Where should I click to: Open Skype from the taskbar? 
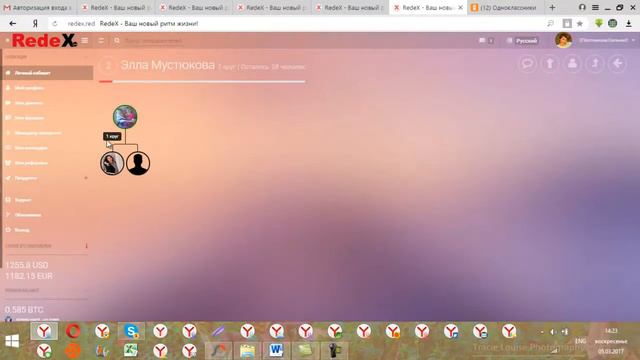click(x=131, y=331)
